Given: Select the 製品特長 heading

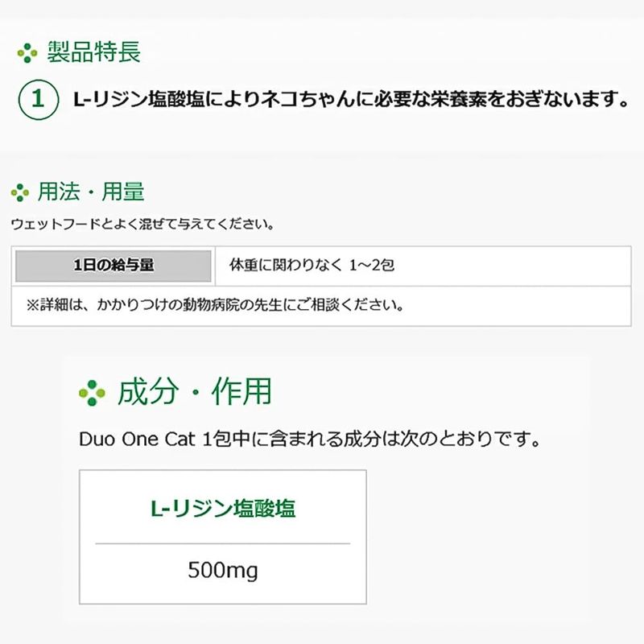Looking at the screenshot, I should [x=94, y=52].
